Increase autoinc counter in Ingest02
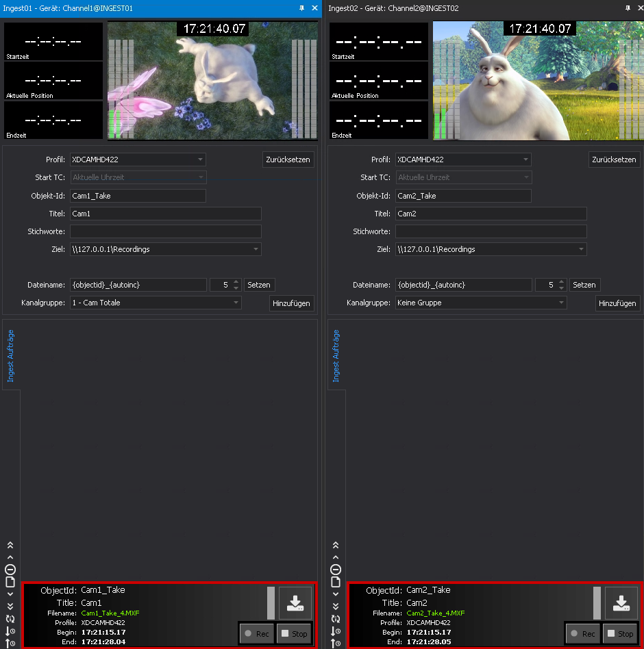The width and height of the screenshot is (644, 649). click(562, 282)
